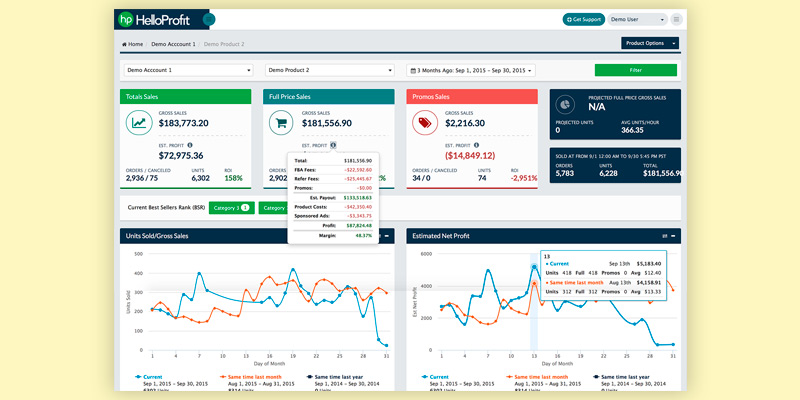Toggle Same time last year in Net Profit legend
The width and height of the screenshot is (800, 400).
tap(621, 377)
